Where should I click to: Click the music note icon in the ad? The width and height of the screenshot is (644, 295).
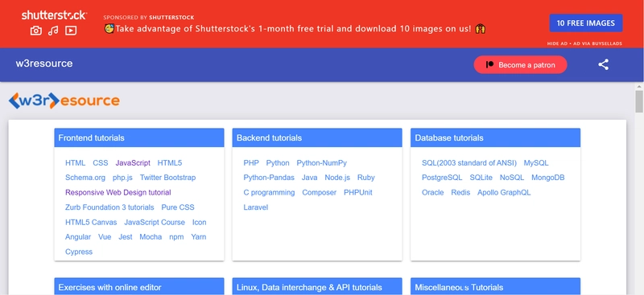[x=53, y=31]
